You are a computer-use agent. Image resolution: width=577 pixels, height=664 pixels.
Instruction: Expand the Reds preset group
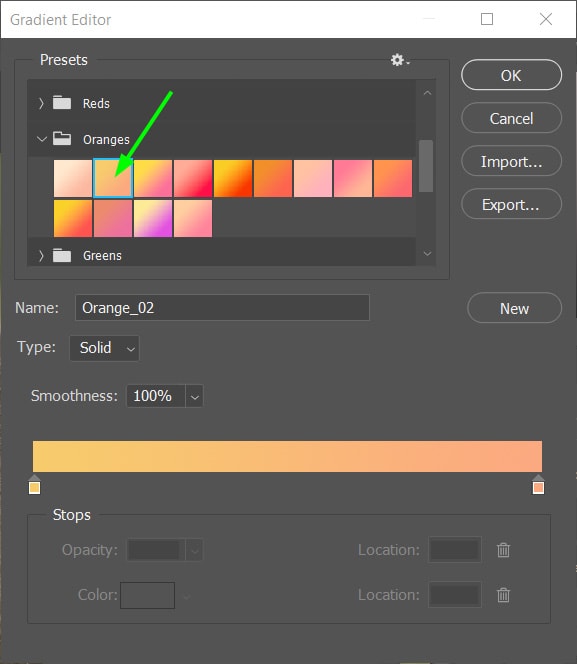click(41, 103)
